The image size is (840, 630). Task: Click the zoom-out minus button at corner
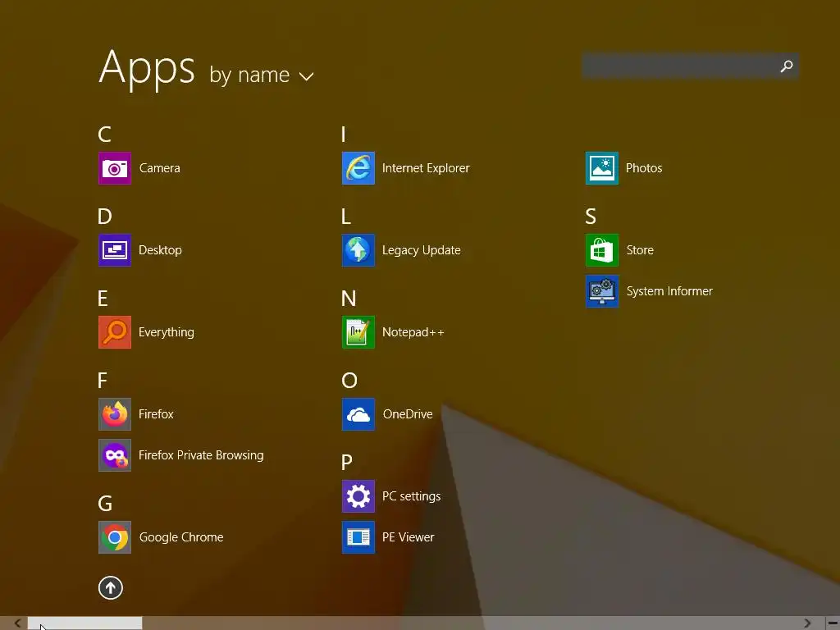(833, 623)
